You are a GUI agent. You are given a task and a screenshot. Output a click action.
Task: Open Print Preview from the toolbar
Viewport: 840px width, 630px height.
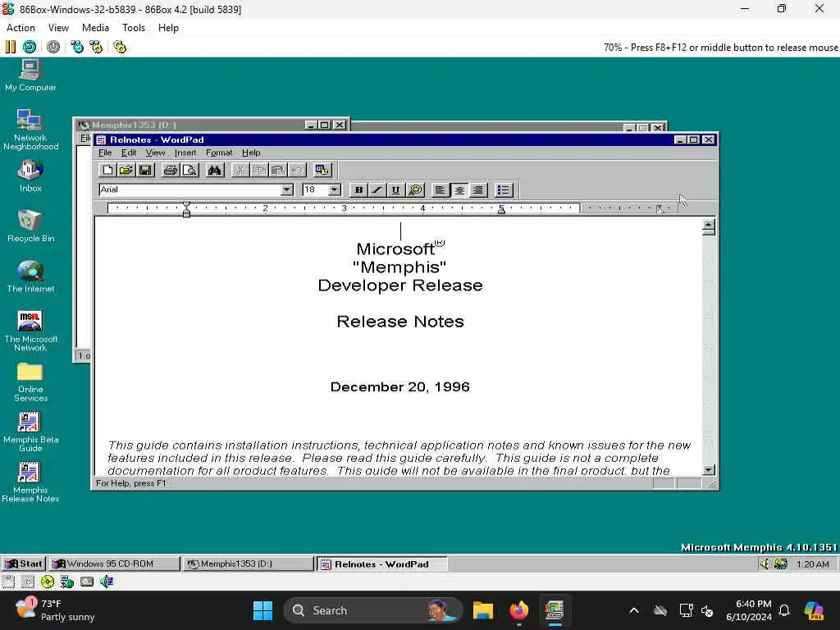click(x=189, y=171)
